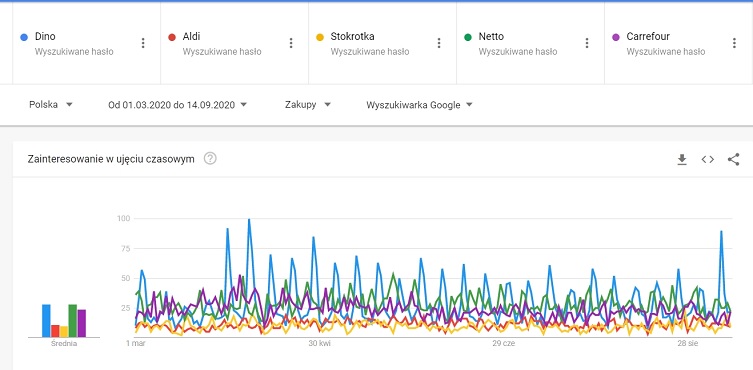Image resolution: width=753 pixels, height=370 pixels.
Task: Open the three-dot menu for Aldi
Action: [x=291, y=43]
